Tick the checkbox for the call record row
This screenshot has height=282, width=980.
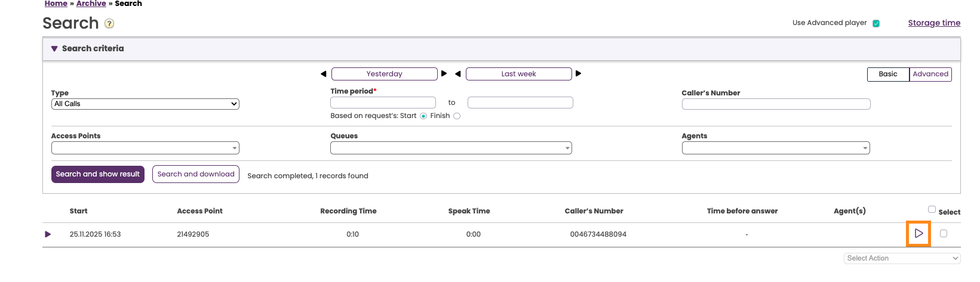944,234
